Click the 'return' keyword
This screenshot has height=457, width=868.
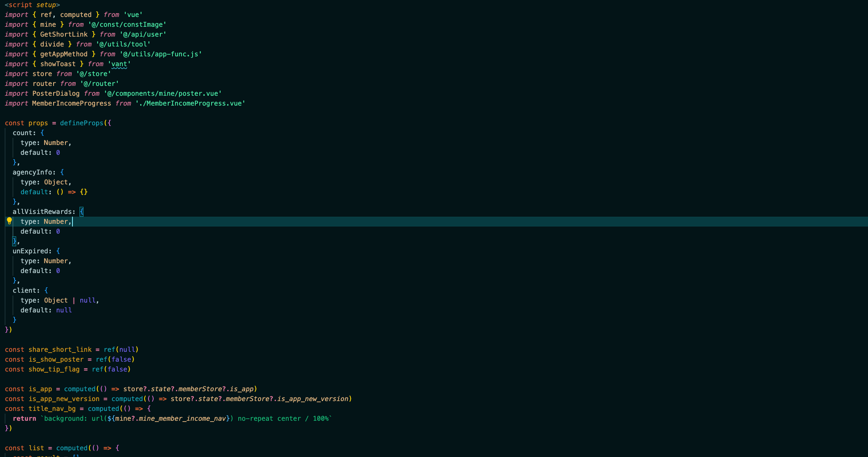coord(24,418)
